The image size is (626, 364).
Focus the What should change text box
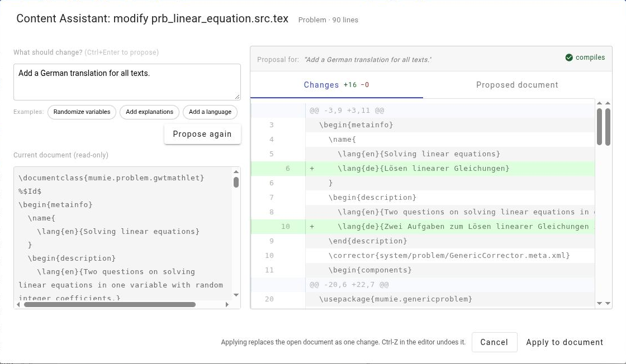(127, 82)
